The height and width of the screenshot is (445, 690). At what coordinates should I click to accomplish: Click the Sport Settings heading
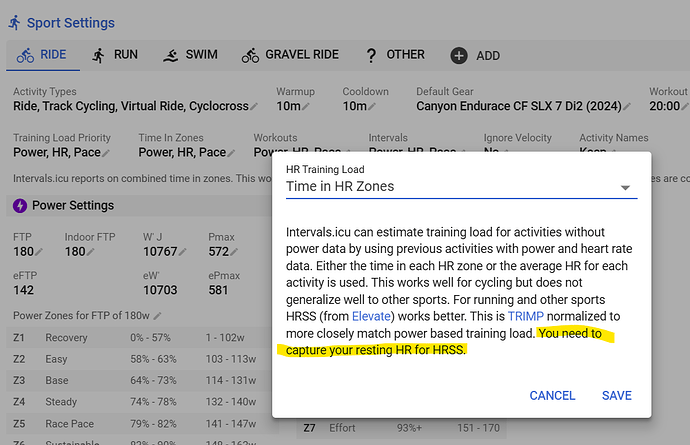point(71,23)
